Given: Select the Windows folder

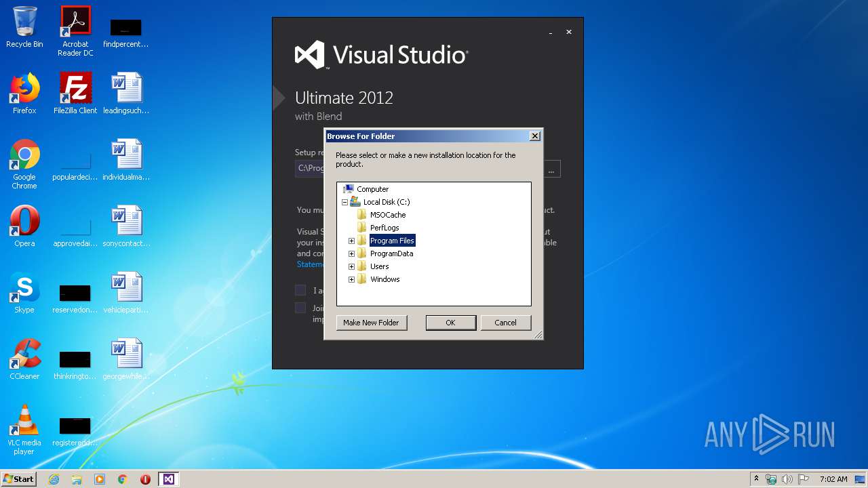Looking at the screenshot, I should (384, 279).
